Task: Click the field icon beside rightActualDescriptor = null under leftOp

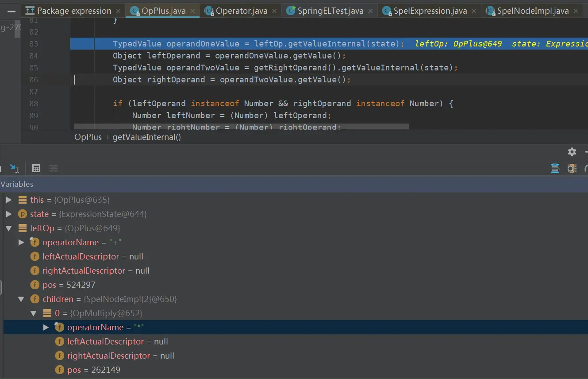Action: [35, 271]
